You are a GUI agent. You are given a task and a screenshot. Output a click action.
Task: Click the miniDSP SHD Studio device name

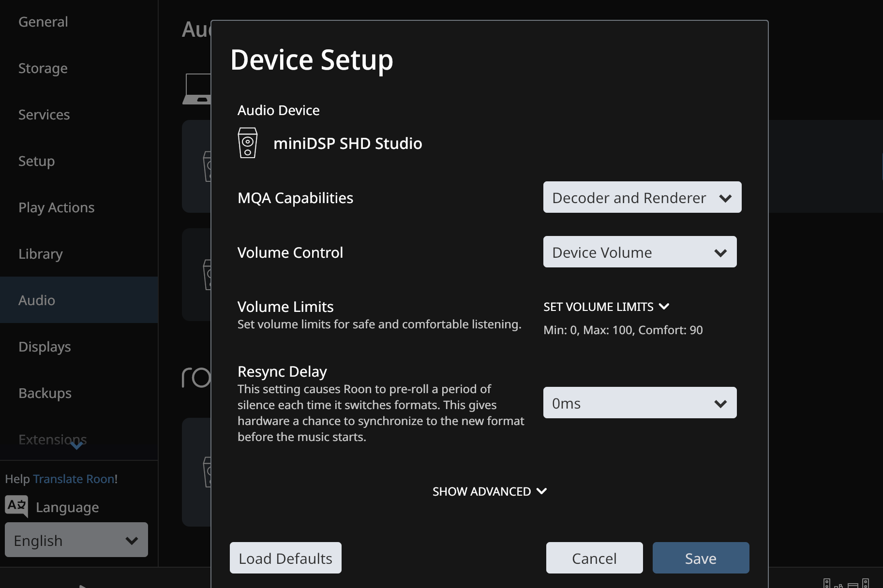(347, 144)
